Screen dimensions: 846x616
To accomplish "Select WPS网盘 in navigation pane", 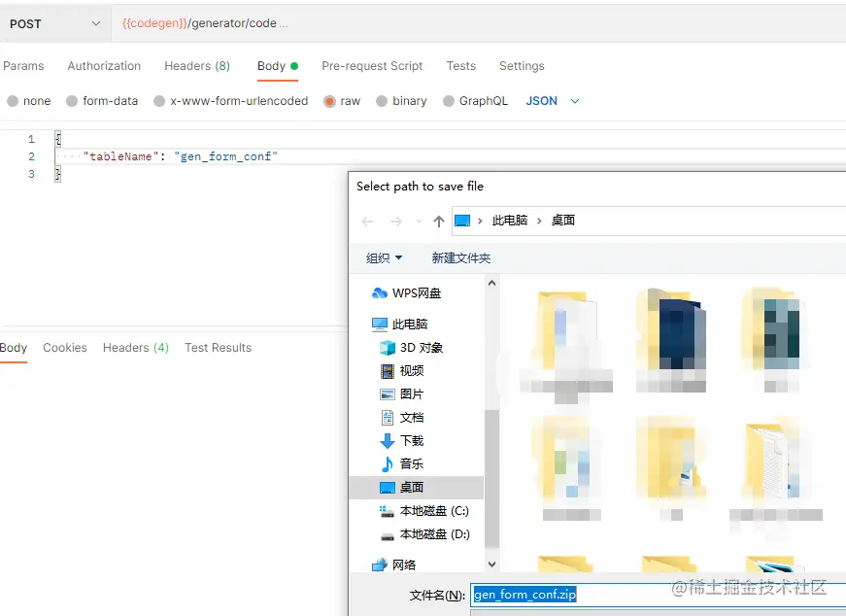I will pos(407,293).
